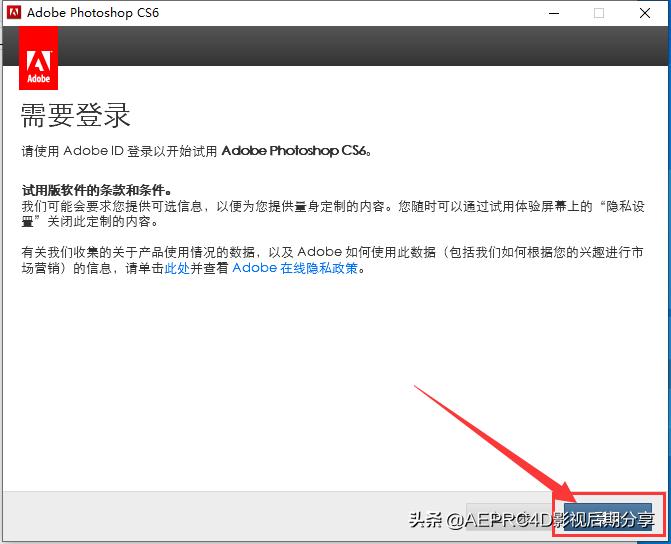This screenshot has height=544, width=671.
Task: Open the 此处 hyperlink
Action: [177, 268]
